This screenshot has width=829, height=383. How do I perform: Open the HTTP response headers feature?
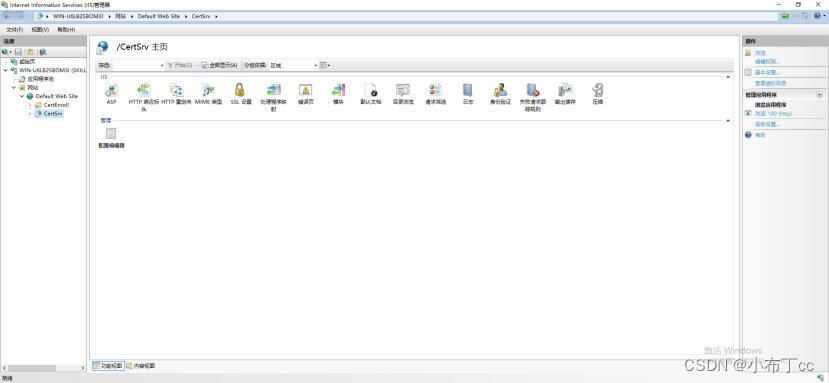[x=143, y=97]
